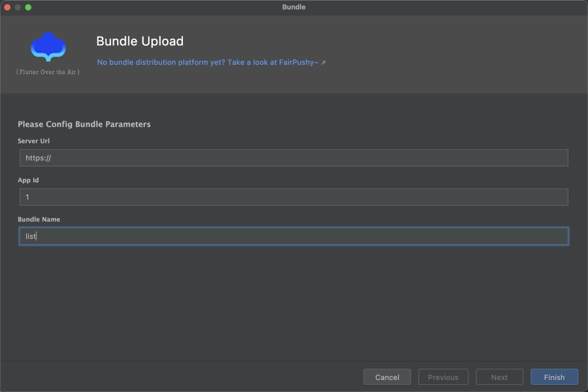This screenshot has height=392, width=588.
Task: Click the blue Fair cloud logo
Action: (x=48, y=47)
